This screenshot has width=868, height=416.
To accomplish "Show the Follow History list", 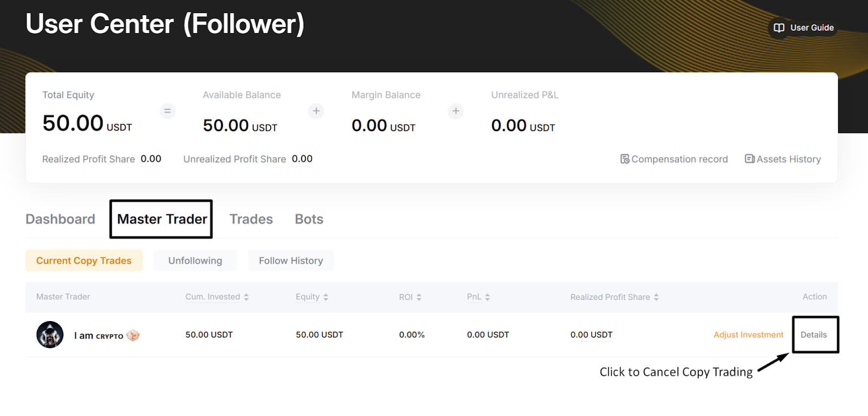I will coord(291,260).
